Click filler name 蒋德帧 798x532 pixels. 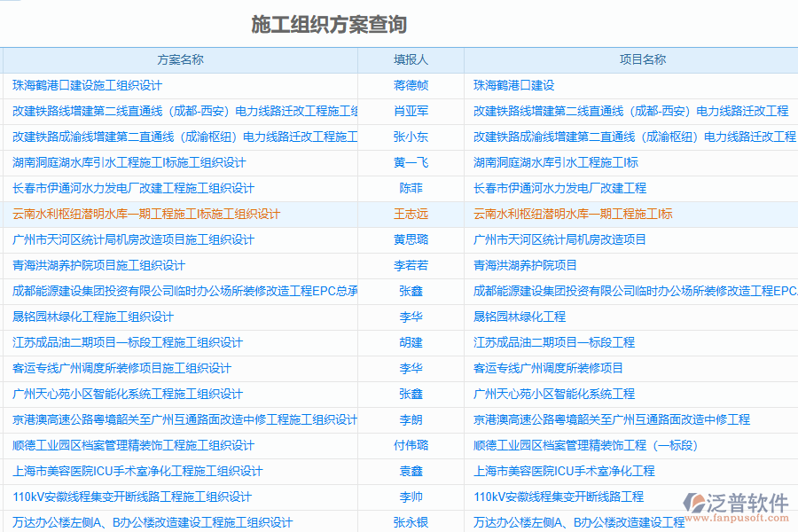coord(410,85)
